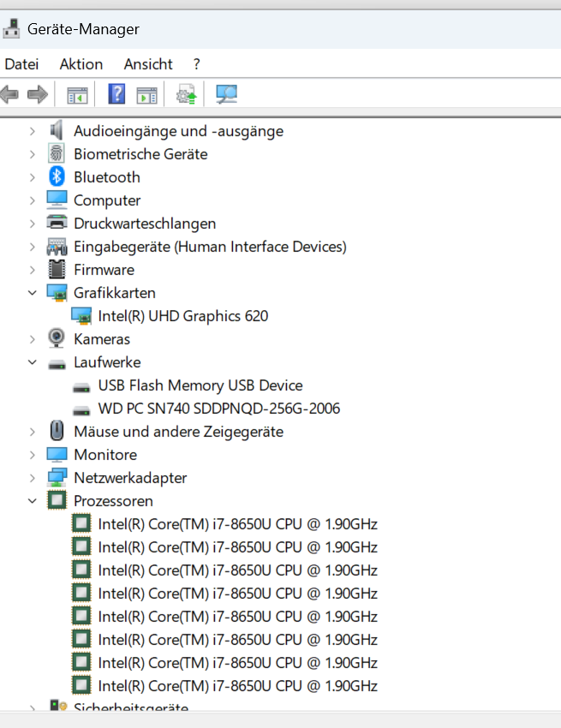The height and width of the screenshot is (728, 561).
Task: Open Help via the blue question-mark icon
Action: [x=116, y=94]
